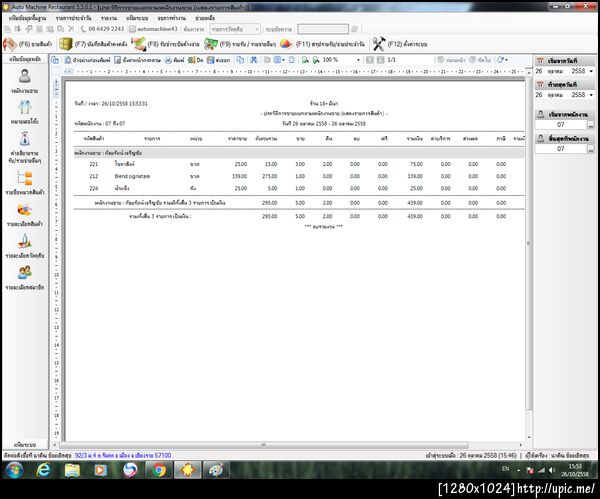
Task: Open the first menu in the menu bar
Action: [x=27, y=18]
